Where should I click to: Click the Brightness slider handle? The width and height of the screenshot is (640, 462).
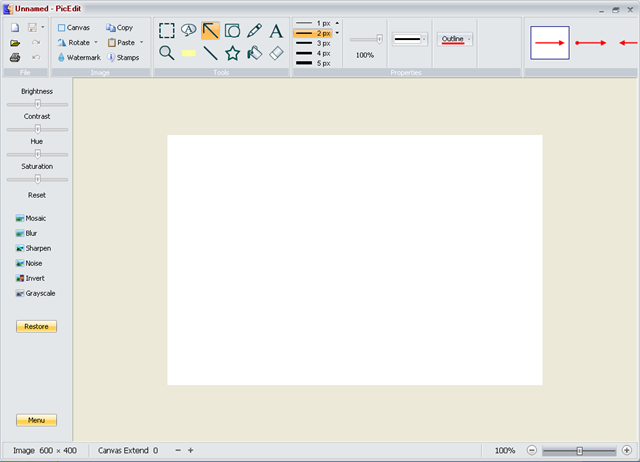point(38,103)
